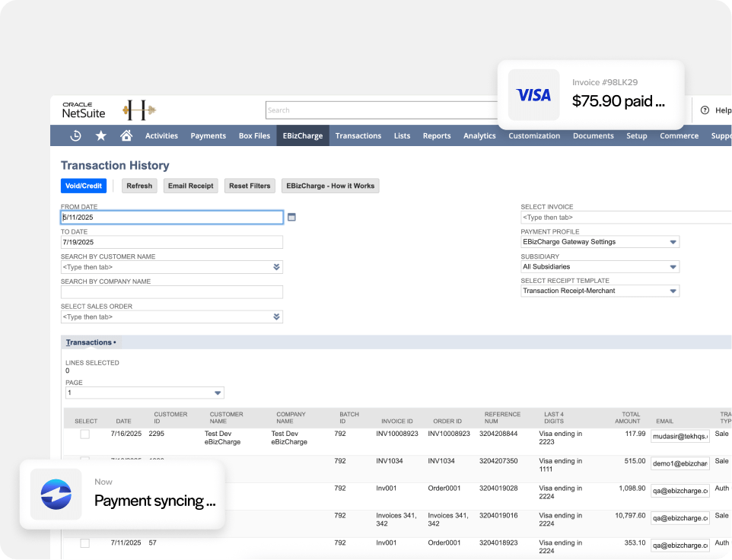Open the Analytics menu

point(479,135)
